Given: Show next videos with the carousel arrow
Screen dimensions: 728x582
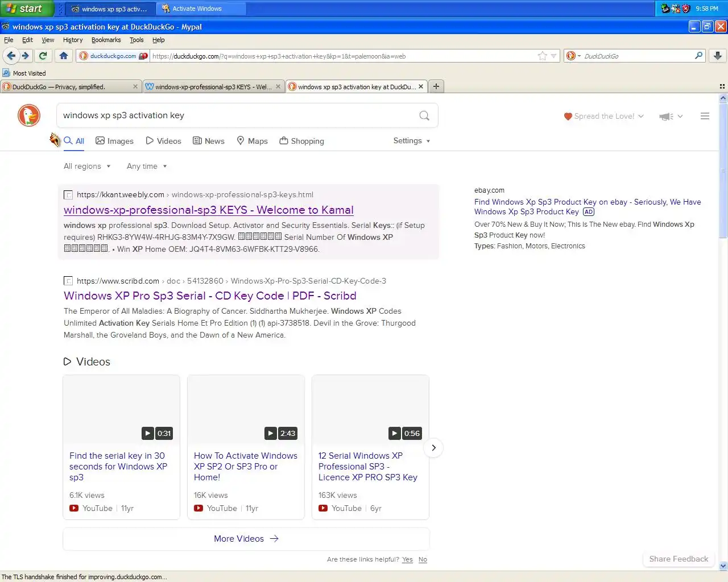Looking at the screenshot, I should [x=433, y=448].
